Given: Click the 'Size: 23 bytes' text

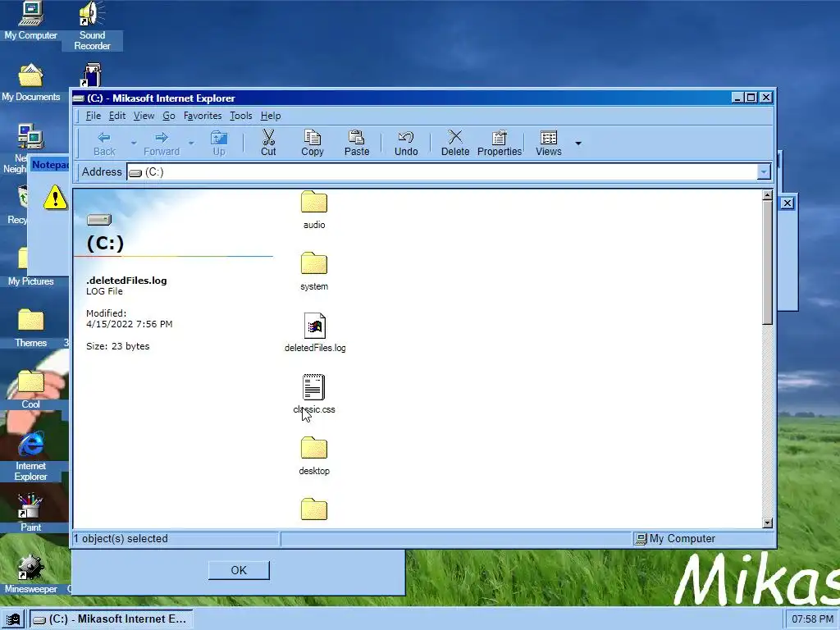Looking at the screenshot, I should [118, 346].
